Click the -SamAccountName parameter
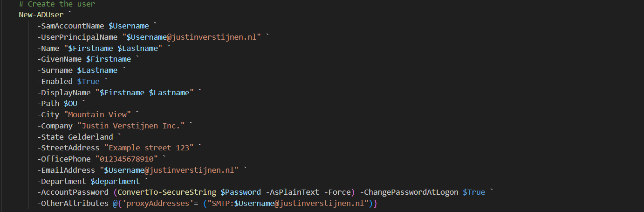This screenshot has height=212, width=644. (71, 26)
